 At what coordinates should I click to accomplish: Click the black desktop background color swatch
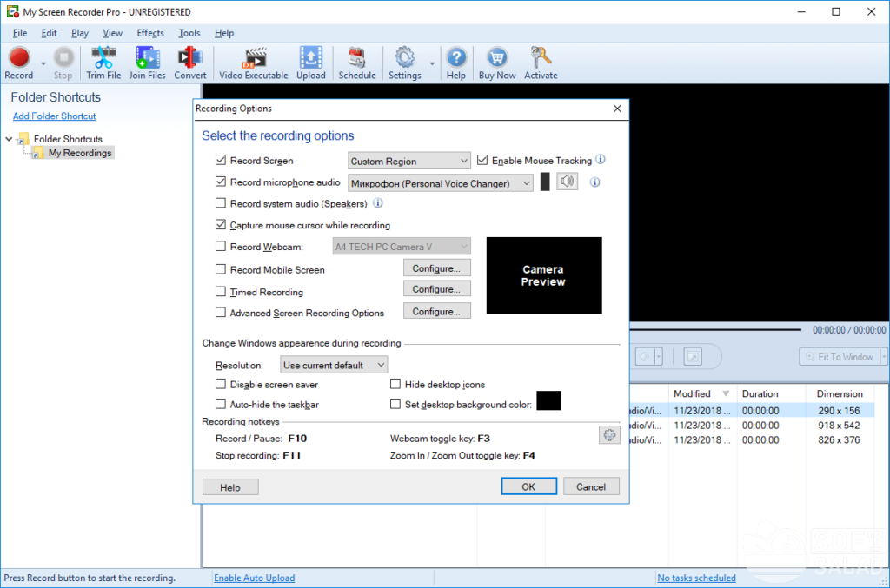pos(548,401)
